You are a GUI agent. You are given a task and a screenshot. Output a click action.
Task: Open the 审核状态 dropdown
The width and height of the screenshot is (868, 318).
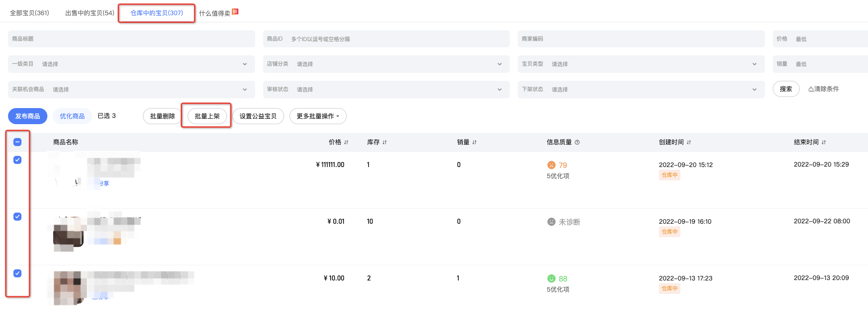(x=386, y=89)
